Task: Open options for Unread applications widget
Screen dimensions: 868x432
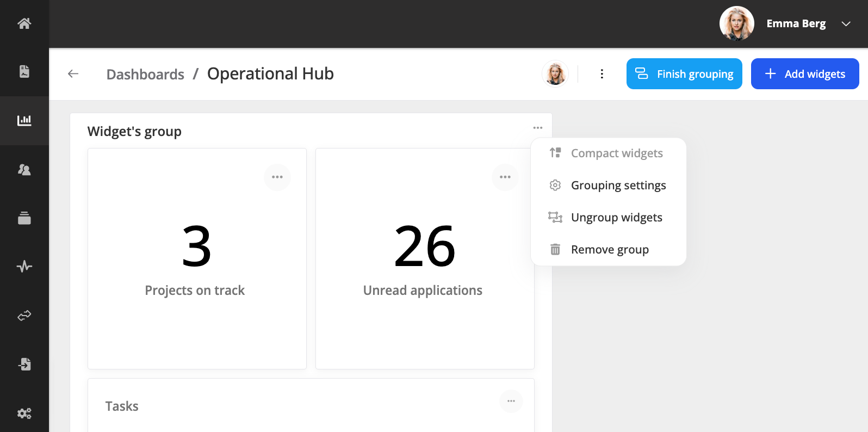Action: pos(505,177)
